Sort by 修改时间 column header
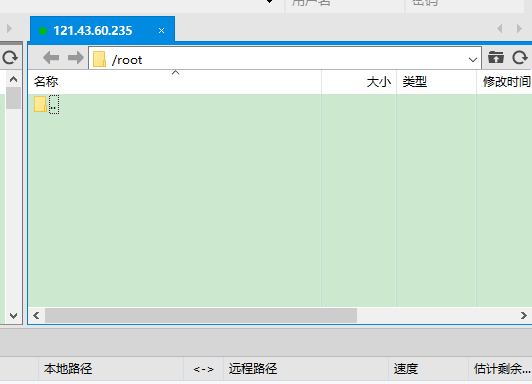 click(504, 82)
